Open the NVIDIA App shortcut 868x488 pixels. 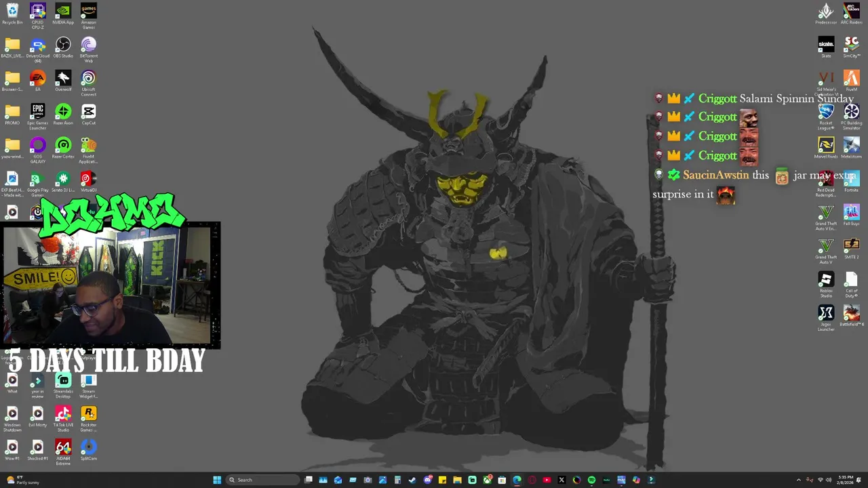[63, 14]
